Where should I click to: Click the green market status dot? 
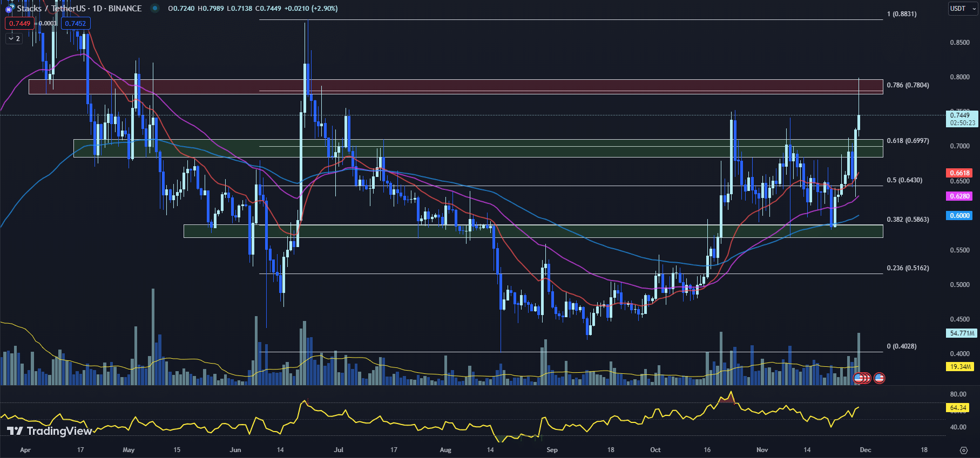click(x=155, y=9)
